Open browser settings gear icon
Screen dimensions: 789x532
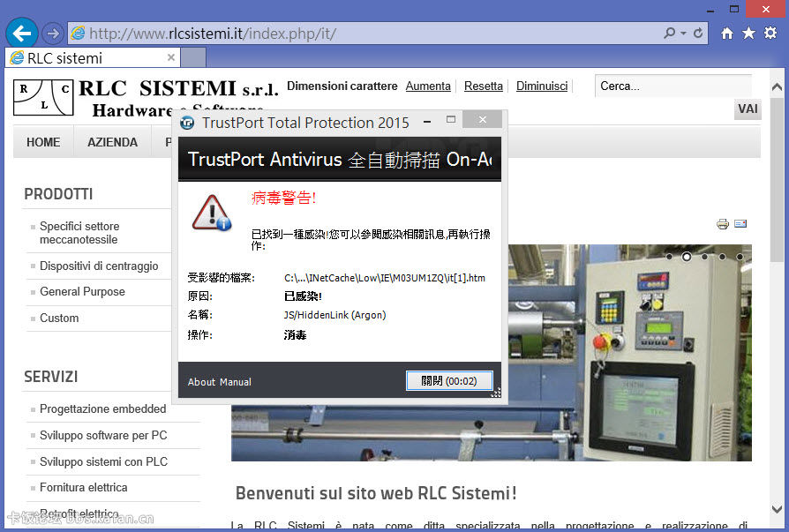[x=770, y=34]
